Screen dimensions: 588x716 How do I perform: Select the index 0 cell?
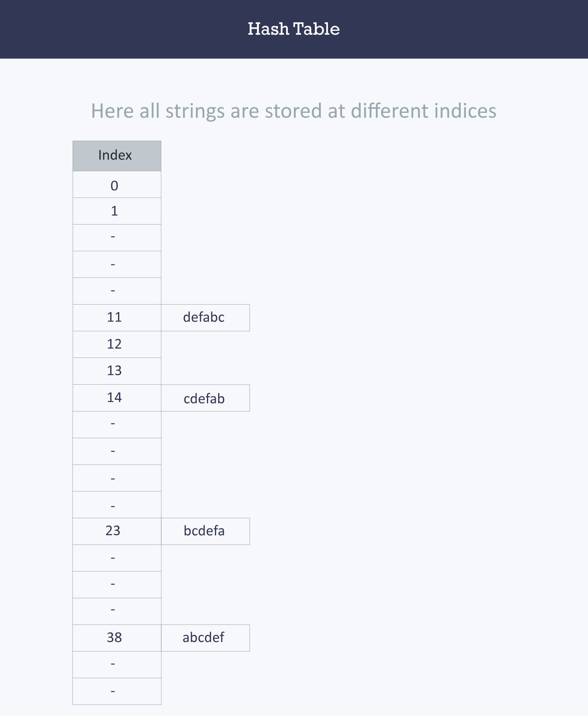coord(116,185)
